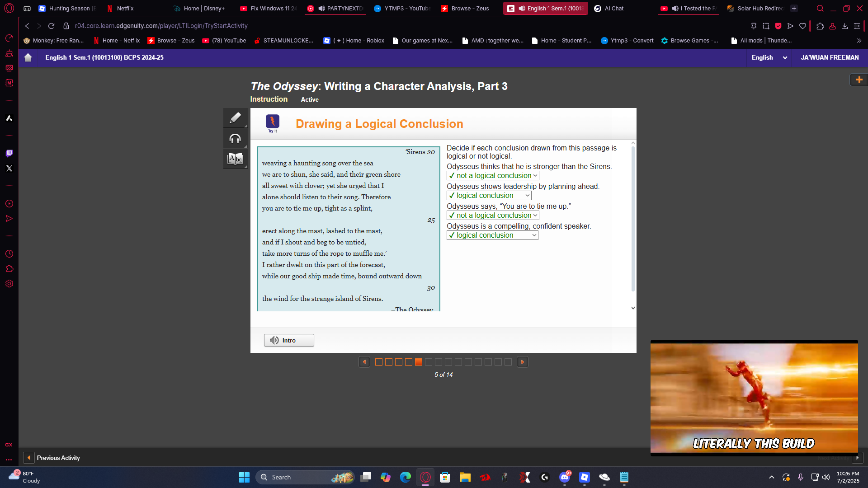Open X in the Opera sidebar
This screenshot has height=488, width=868.
tap(9, 168)
